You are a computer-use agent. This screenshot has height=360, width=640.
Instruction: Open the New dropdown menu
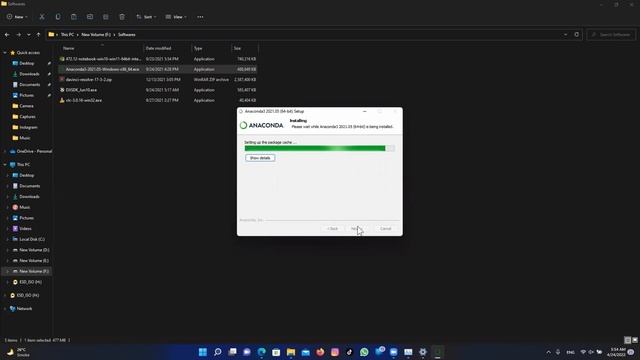pyautogui.click(x=17, y=17)
